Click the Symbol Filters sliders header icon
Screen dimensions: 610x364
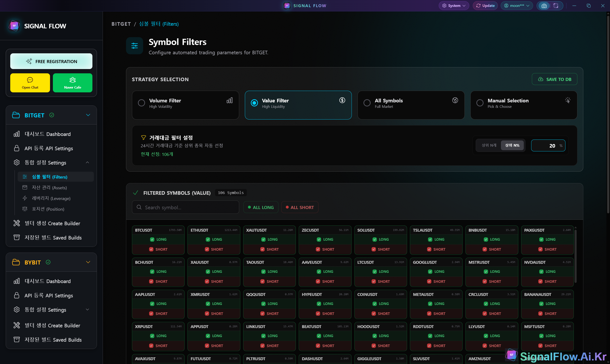[x=135, y=46]
